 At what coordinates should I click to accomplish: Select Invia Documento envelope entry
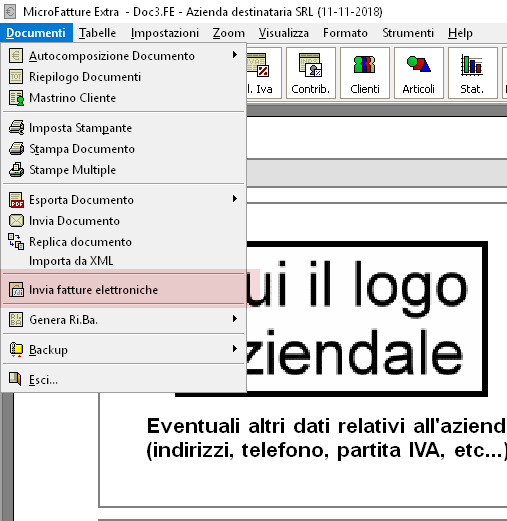(124, 221)
